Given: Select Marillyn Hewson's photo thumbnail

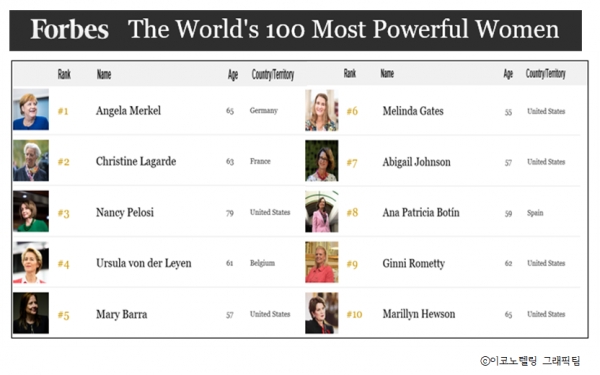Looking at the screenshot, I should click(322, 313).
